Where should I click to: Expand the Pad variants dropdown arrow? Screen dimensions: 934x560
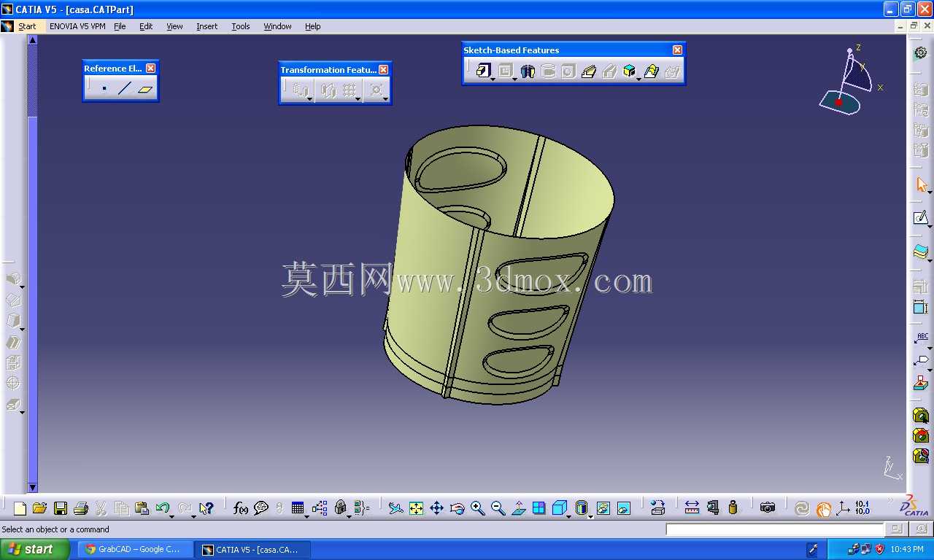(x=493, y=78)
